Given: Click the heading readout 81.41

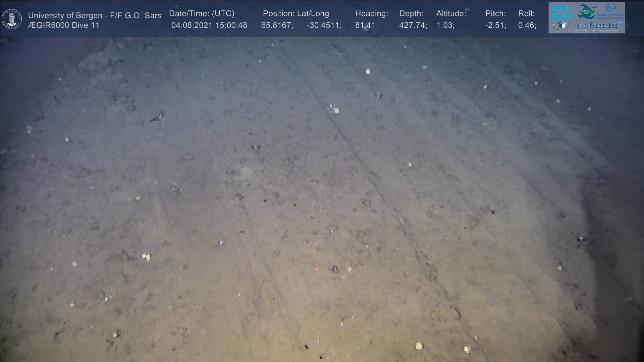Looking at the screenshot, I should pos(366,25).
